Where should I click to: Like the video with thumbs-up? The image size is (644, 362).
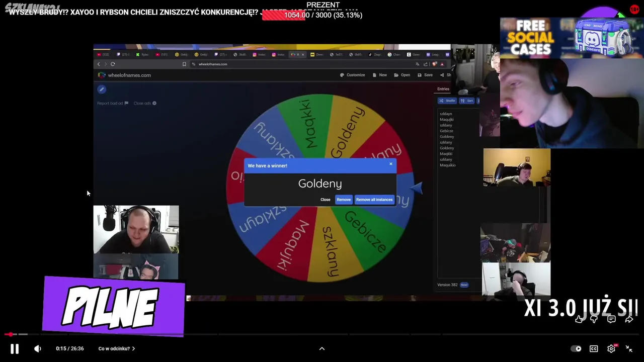(x=580, y=319)
